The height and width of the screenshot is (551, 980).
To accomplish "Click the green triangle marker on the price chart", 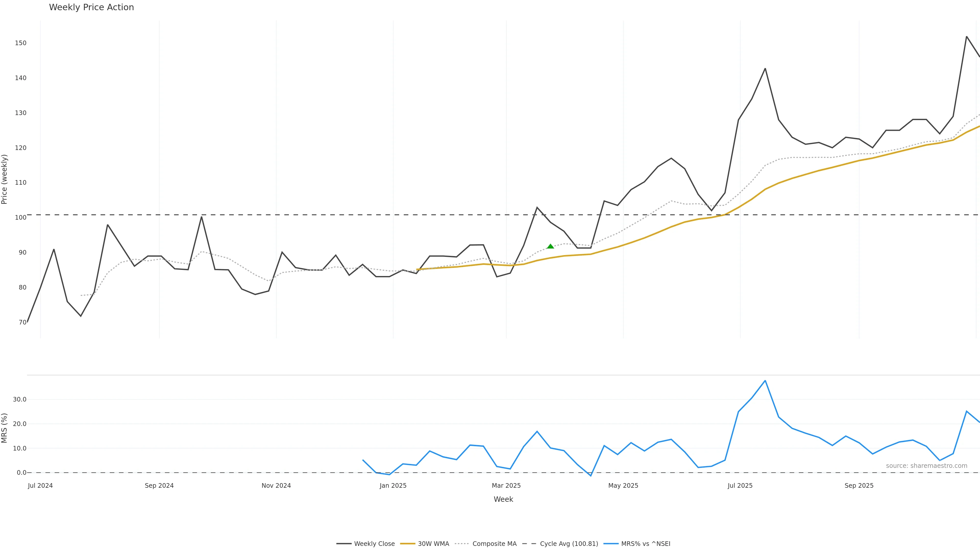I will pos(550,246).
